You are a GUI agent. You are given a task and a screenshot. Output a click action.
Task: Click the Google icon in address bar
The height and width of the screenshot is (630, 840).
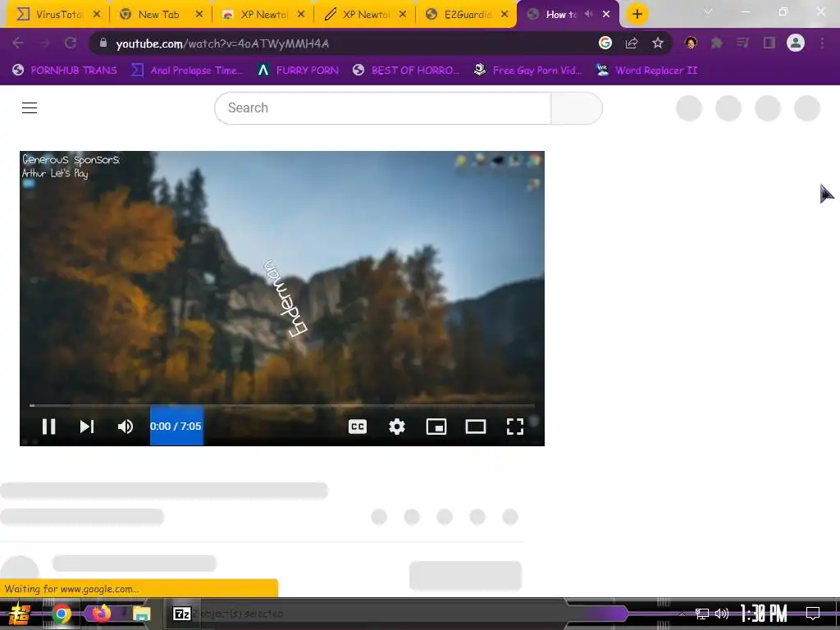[605, 43]
